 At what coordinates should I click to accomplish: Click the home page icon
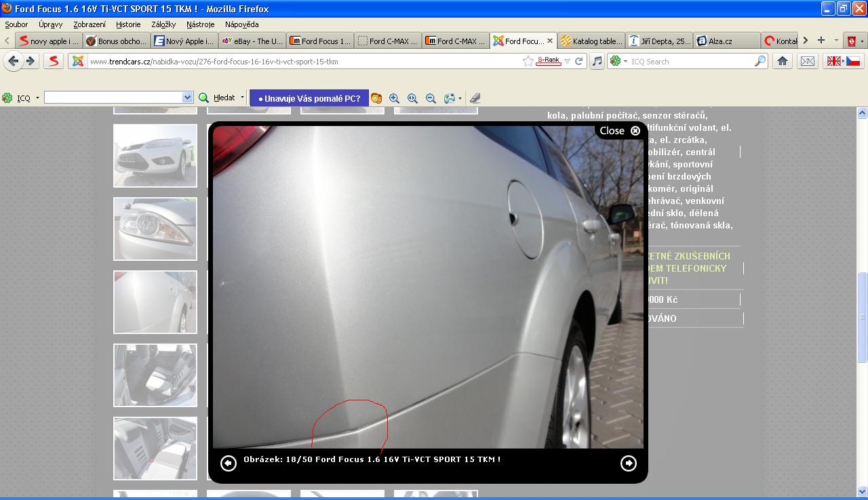[x=782, y=61]
